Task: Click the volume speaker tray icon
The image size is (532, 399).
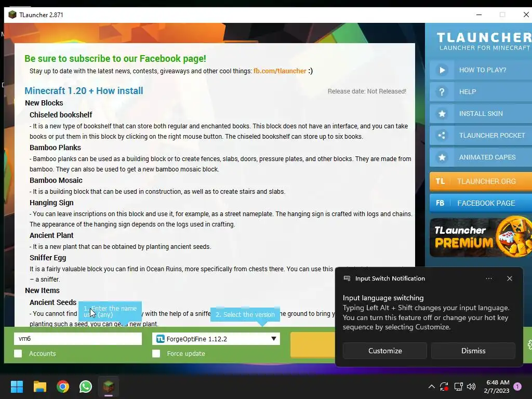Action: 471,387
